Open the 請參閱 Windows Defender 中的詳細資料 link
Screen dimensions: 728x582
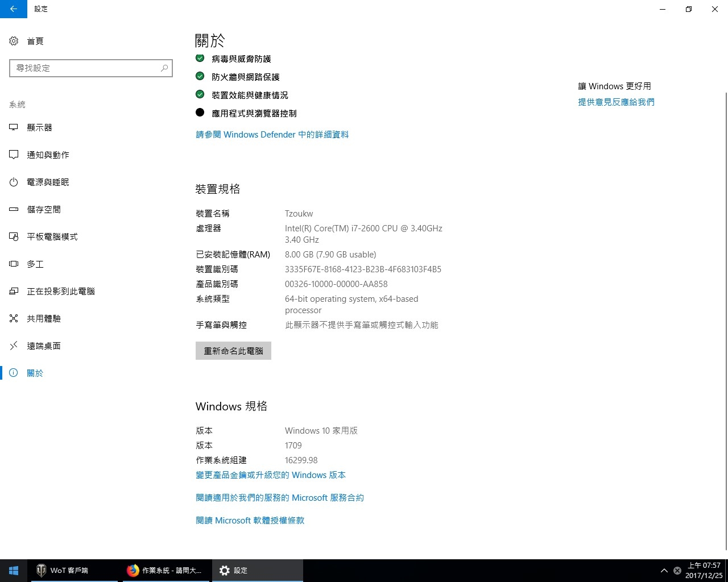tap(272, 135)
